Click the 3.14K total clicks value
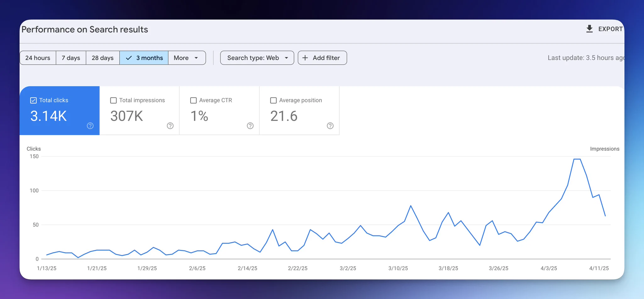 pos(48,116)
